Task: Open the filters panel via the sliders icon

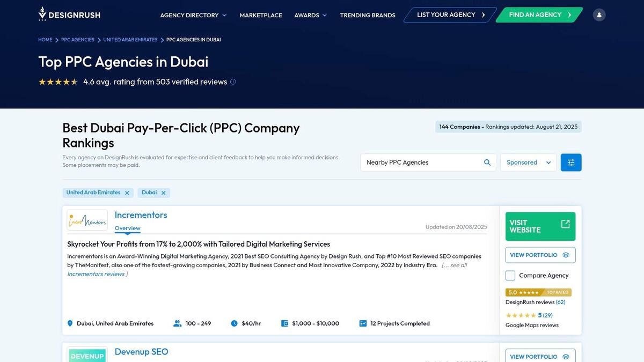Action: click(x=570, y=162)
